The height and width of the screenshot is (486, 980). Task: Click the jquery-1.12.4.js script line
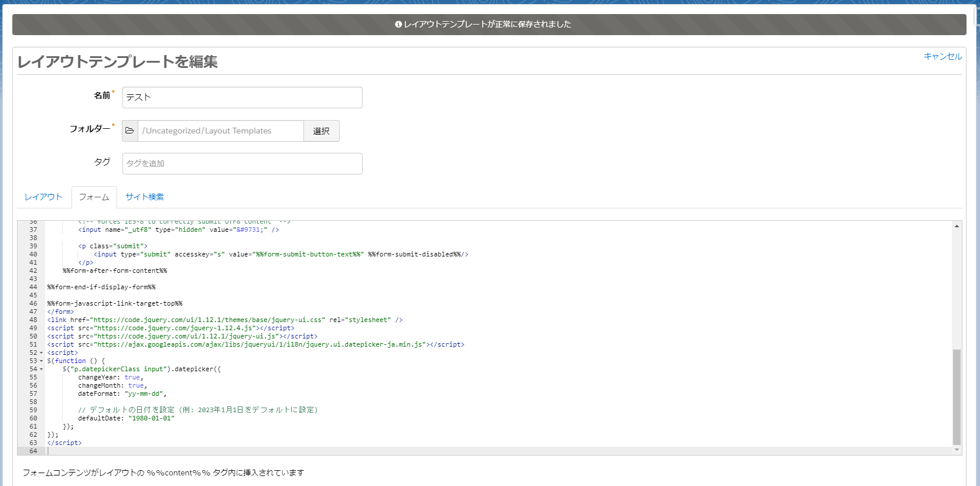coord(171,328)
